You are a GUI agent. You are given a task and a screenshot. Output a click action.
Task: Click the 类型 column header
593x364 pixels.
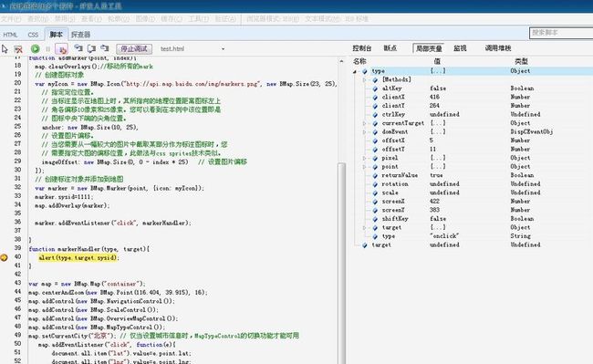click(x=521, y=61)
